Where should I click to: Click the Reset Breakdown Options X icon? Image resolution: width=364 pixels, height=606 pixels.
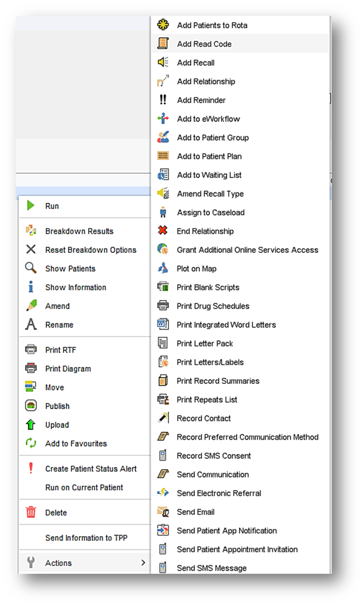(x=31, y=250)
